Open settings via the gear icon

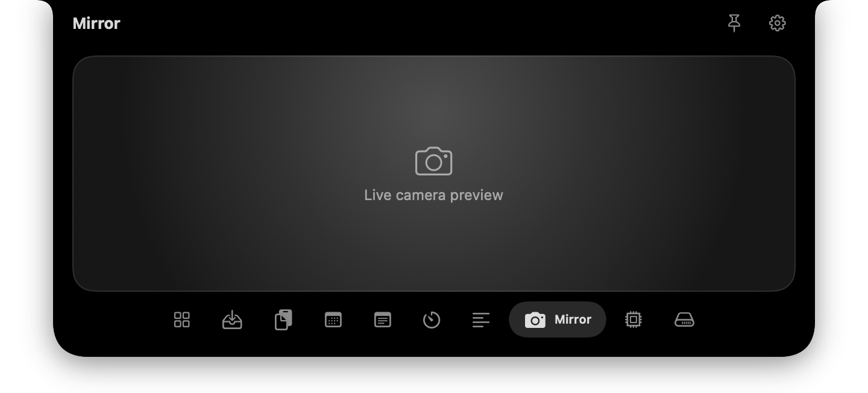pos(777,24)
